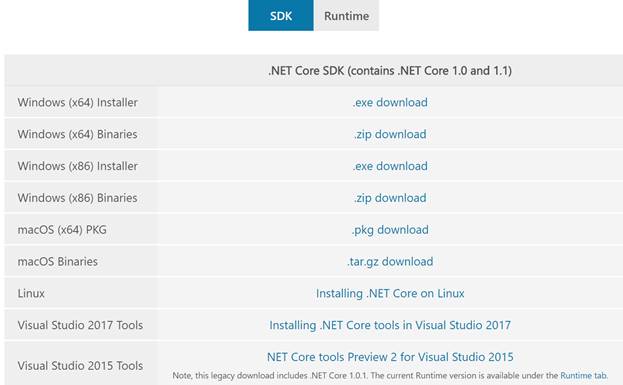Download Windows (x86) Installer .exe

tap(390, 166)
